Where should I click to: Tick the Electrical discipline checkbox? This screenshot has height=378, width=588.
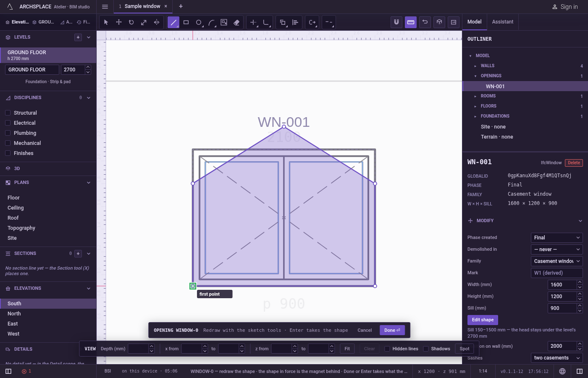(x=8, y=123)
